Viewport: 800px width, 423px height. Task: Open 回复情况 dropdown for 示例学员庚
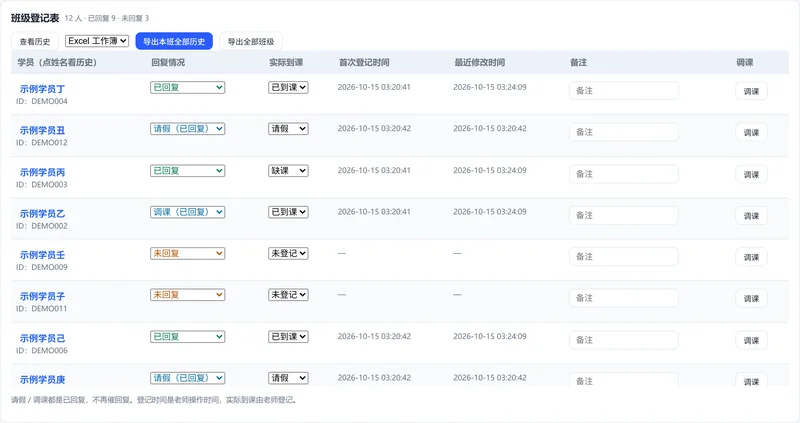tap(188, 378)
